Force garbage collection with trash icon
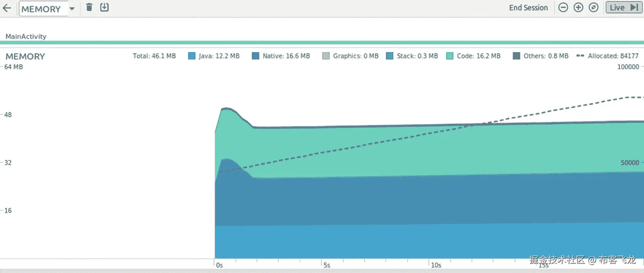644x273 pixels. point(89,7)
